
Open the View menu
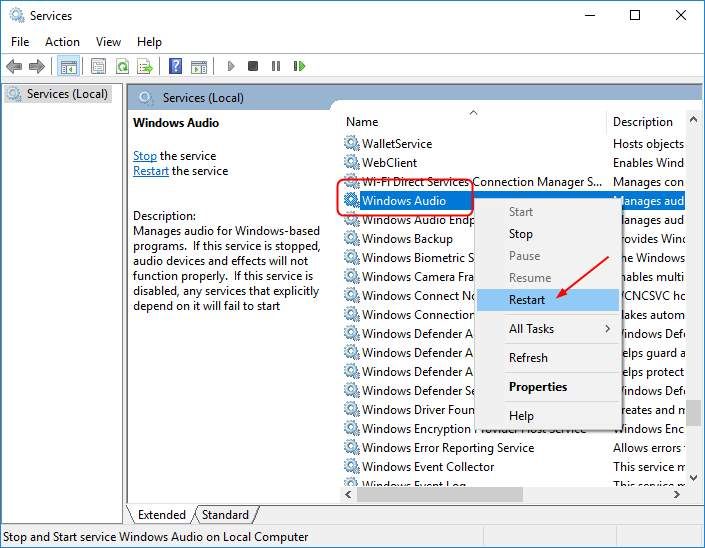pyautogui.click(x=108, y=42)
